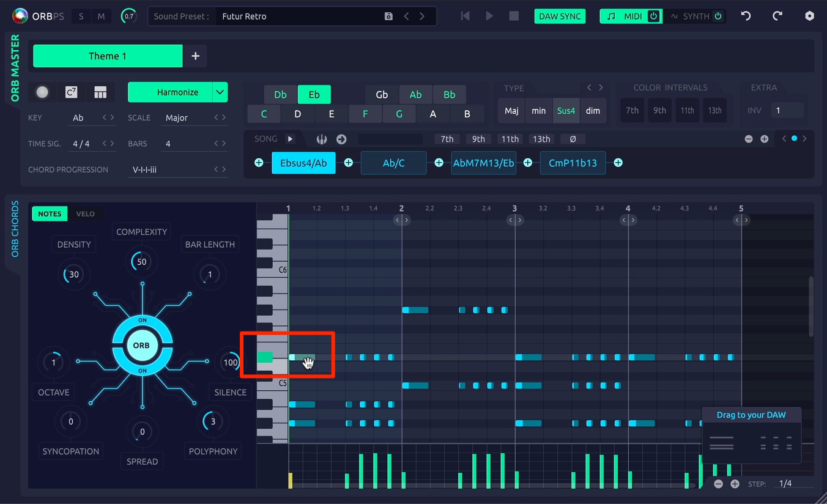Select the Sus4 chord type
827x504 pixels.
(566, 111)
